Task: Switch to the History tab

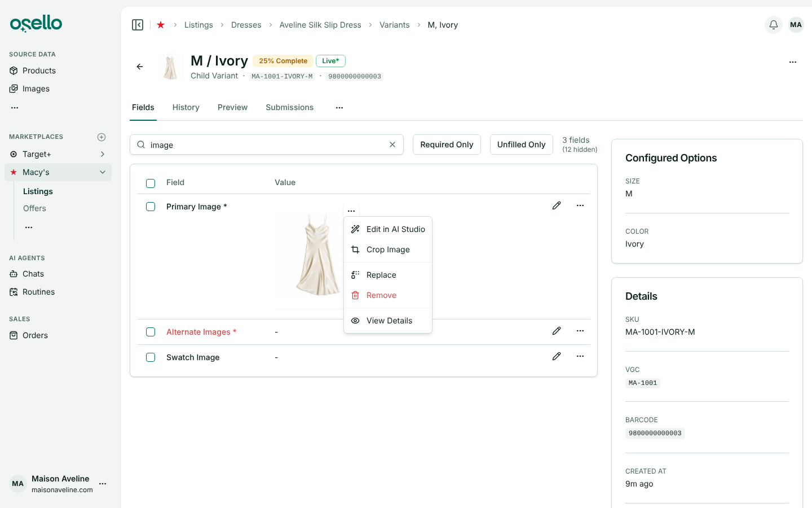Action: click(x=186, y=107)
